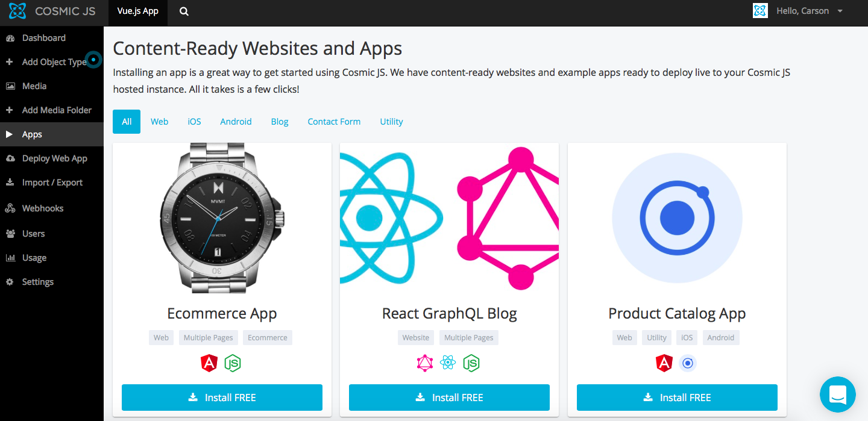This screenshot has width=868, height=421.
Task: Click Ionic icon under Product Catalog App
Action: 687,363
